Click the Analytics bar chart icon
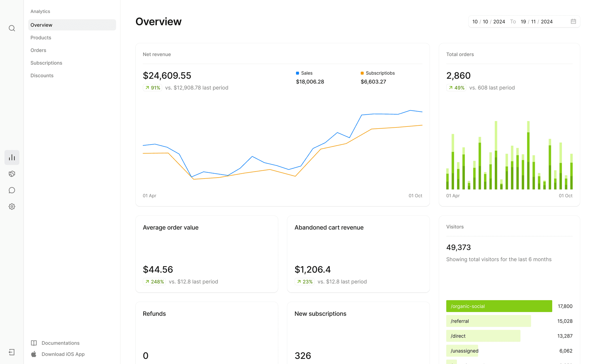The image size is (595, 364). point(11,157)
